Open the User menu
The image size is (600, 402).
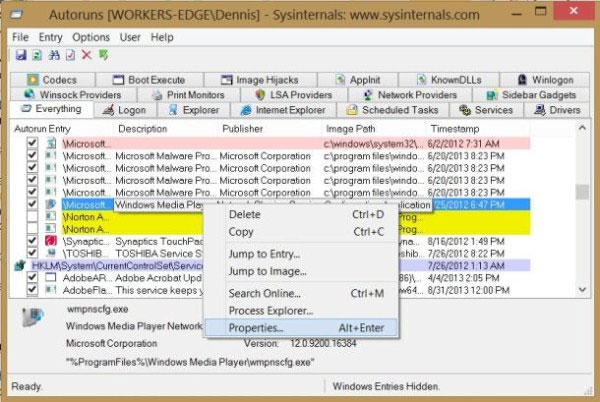pos(130,37)
